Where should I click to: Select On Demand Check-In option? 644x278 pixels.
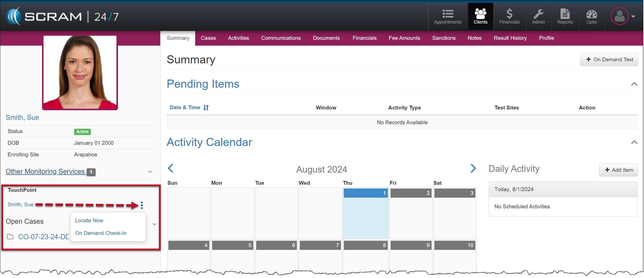pyautogui.click(x=101, y=233)
